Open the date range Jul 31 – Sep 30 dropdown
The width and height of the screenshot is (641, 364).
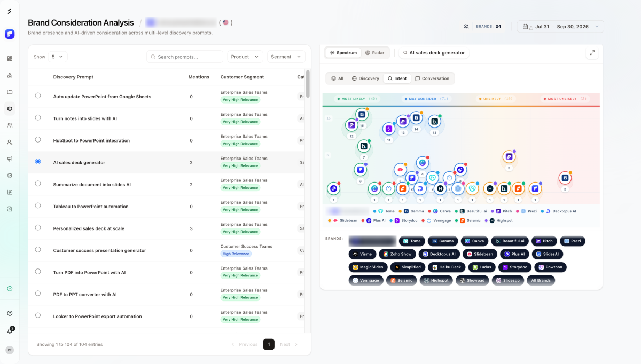560,26
